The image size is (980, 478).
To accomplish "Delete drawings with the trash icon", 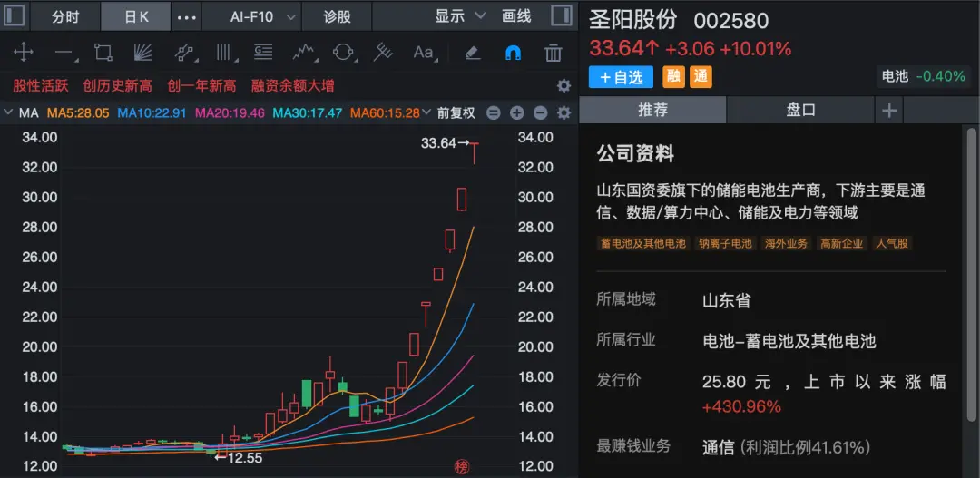I will click(553, 53).
